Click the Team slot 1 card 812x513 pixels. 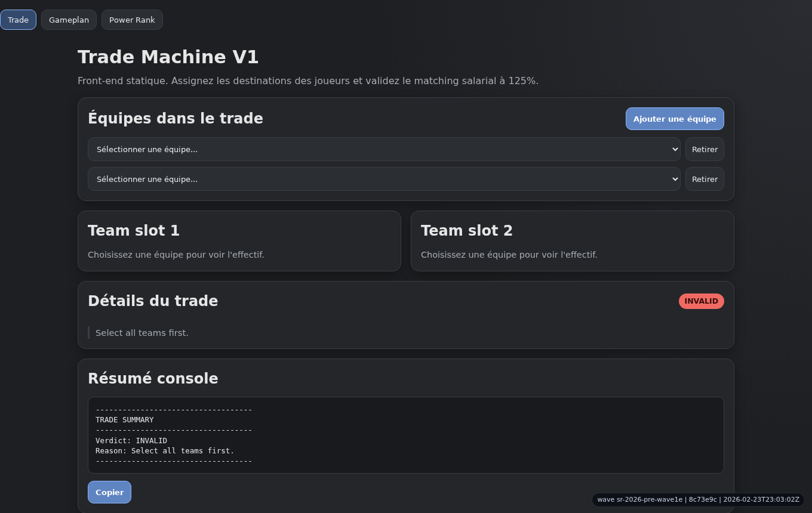239,241
